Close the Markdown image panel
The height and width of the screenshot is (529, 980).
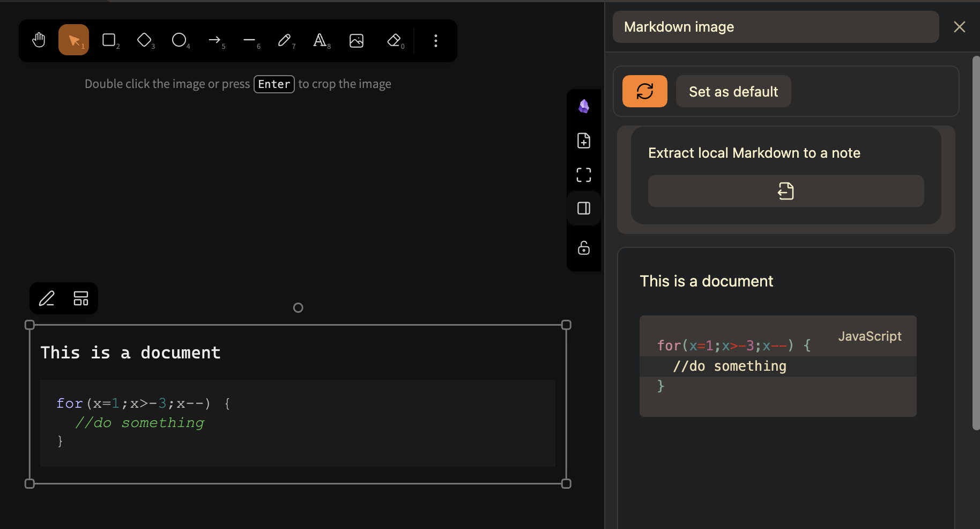[960, 27]
